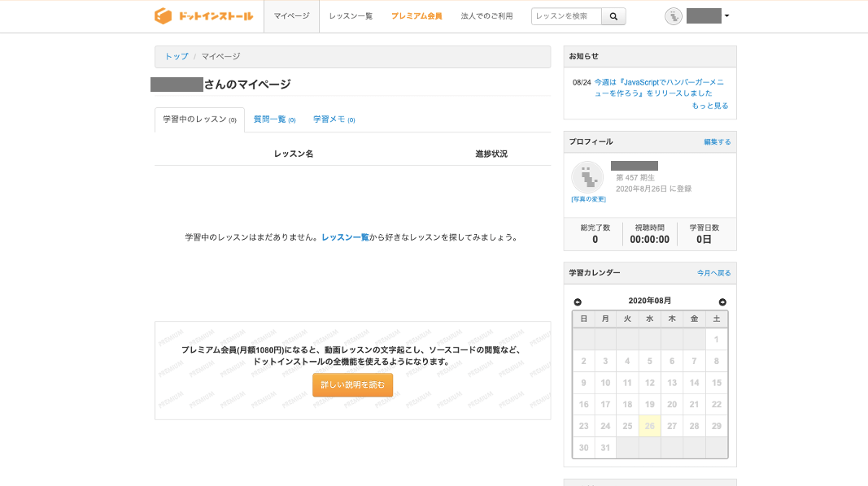The width and height of the screenshot is (868, 486).
Task: Select highlighted day 26 in calendar
Action: [649, 426]
